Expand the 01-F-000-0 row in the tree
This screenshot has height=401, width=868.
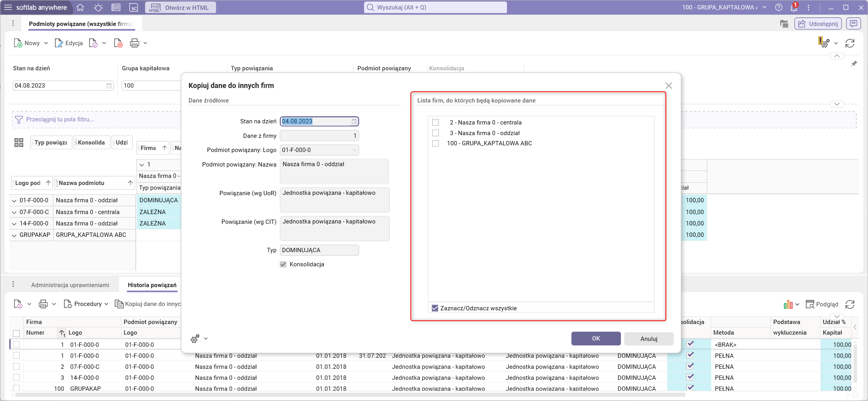pos(14,201)
